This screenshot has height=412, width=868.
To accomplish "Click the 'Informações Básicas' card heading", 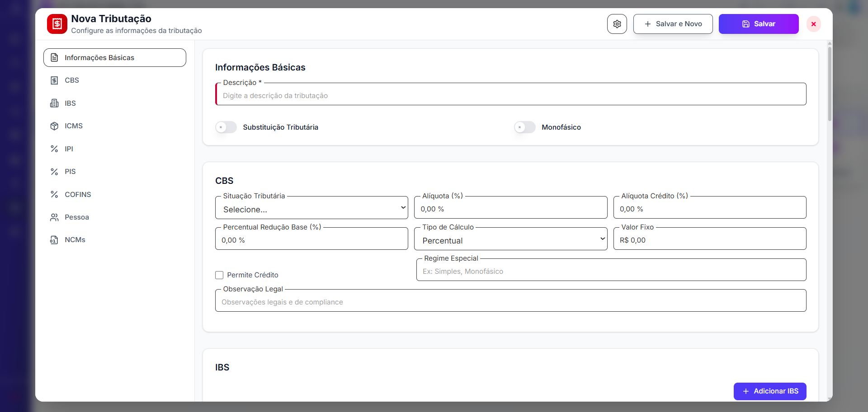I will click(260, 67).
